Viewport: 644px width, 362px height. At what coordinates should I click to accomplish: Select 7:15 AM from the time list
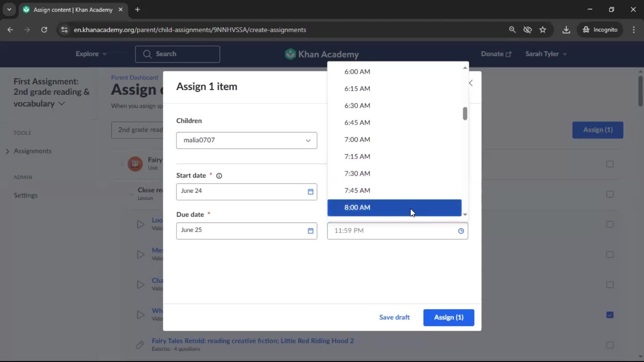point(394,157)
